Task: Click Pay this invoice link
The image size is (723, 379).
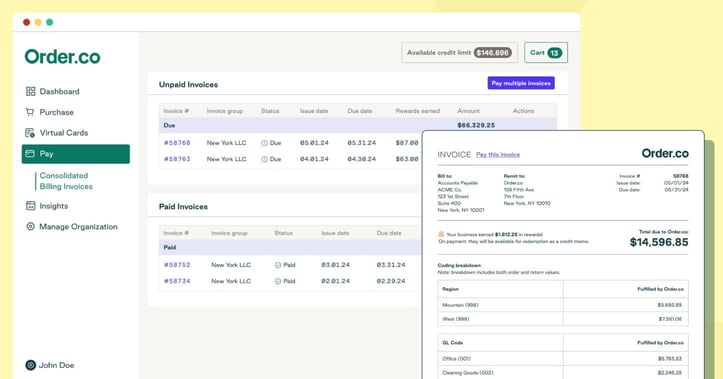Action: pos(498,154)
